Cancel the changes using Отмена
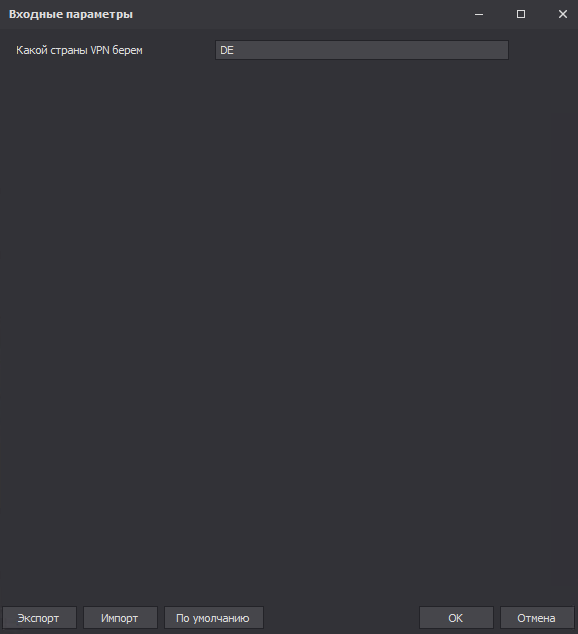 tap(537, 618)
